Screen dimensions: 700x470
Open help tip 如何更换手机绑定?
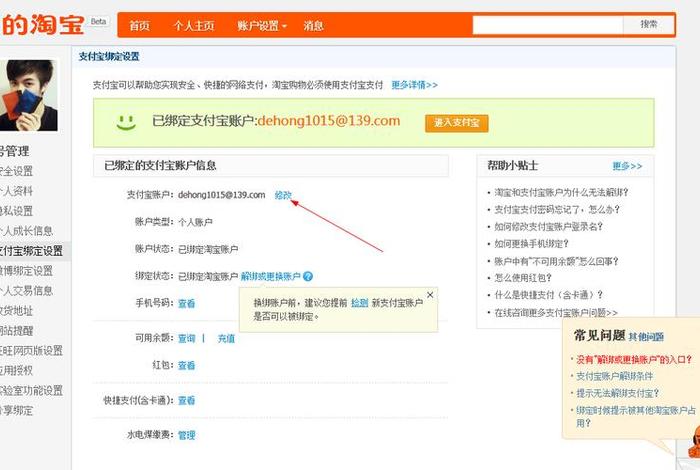(531, 244)
